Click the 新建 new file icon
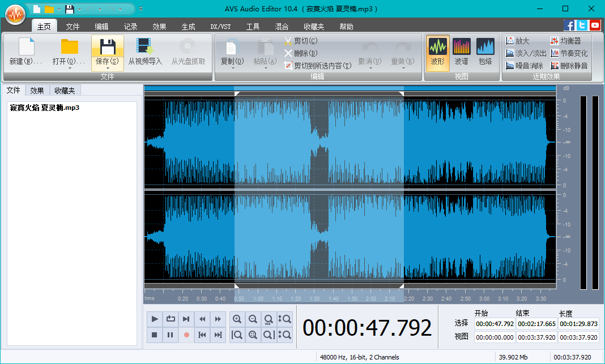605x364 pixels. point(26,48)
